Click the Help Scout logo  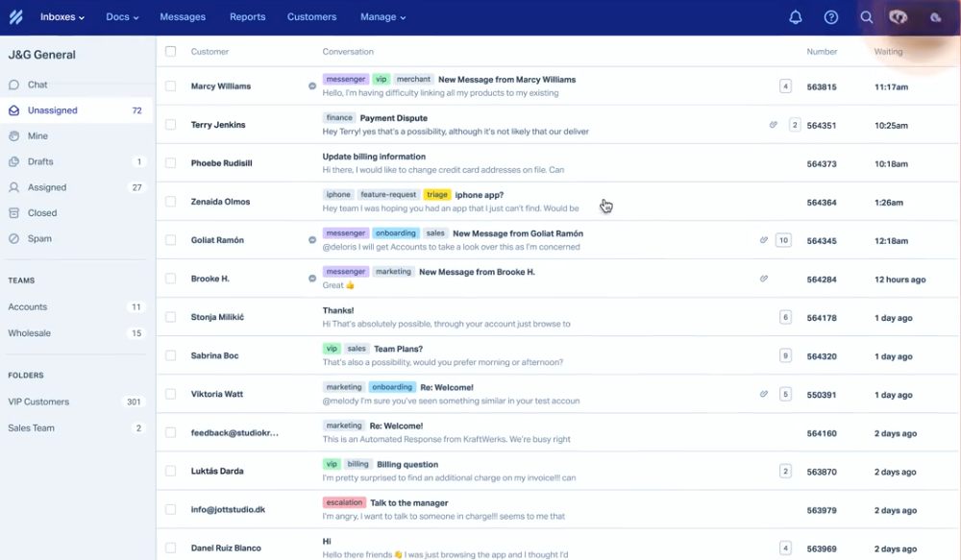coord(15,17)
